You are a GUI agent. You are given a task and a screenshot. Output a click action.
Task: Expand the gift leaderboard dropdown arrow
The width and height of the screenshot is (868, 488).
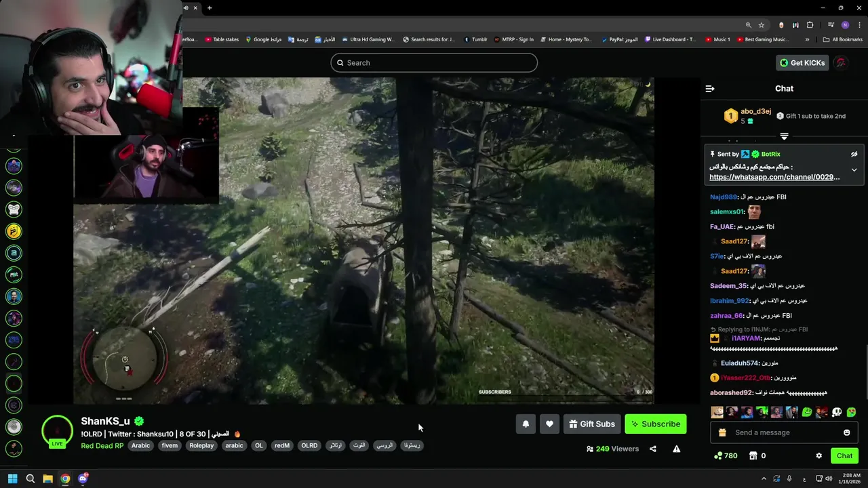click(784, 136)
